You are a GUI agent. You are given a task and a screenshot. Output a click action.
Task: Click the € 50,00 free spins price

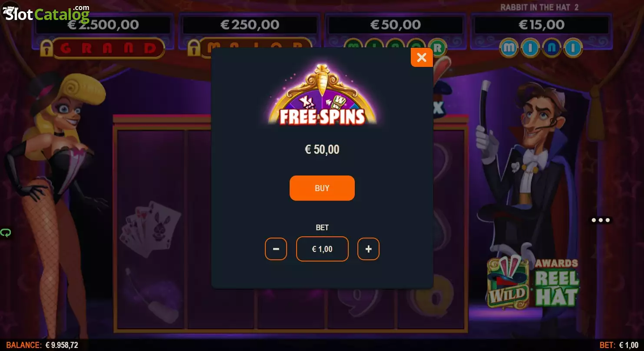point(322,150)
